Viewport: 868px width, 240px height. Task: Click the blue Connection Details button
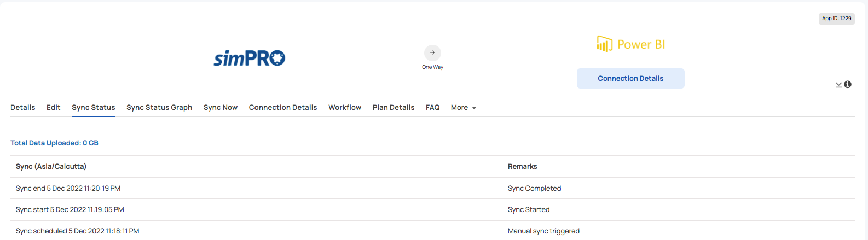click(630, 78)
